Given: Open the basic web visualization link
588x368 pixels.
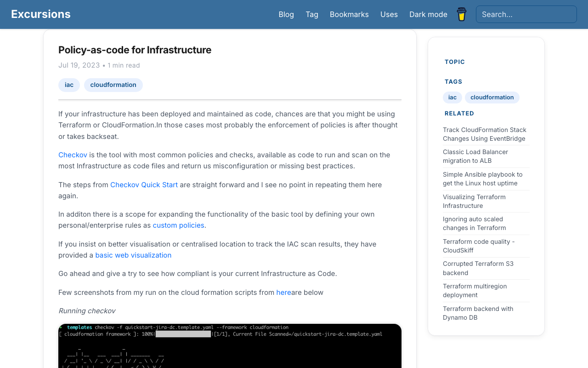Looking at the screenshot, I should tap(133, 255).
